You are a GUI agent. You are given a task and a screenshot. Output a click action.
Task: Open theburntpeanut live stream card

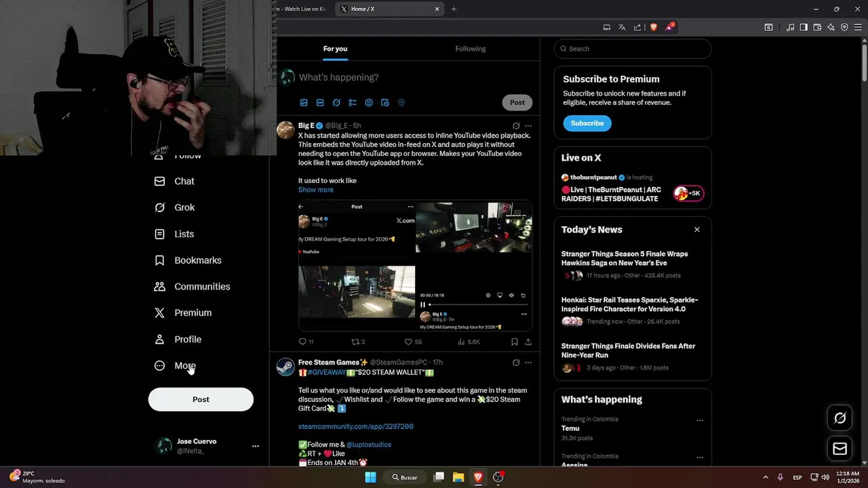click(633, 188)
